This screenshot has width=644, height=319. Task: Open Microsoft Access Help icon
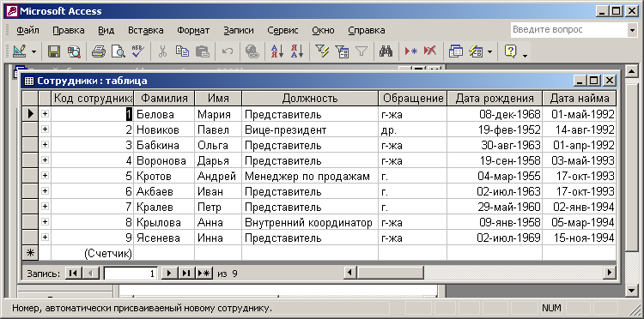pyautogui.click(x=511, y=51)
